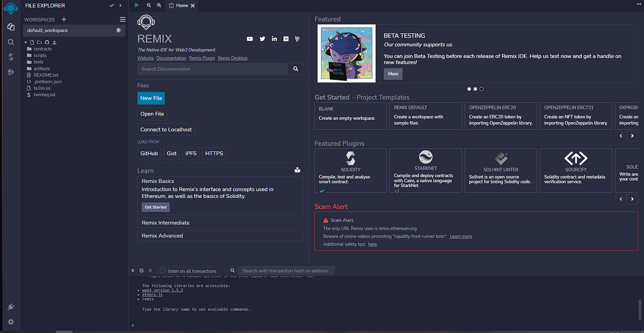
Task: Zoom in with the plus magnifier icon
Action: (x=159, y=5)
